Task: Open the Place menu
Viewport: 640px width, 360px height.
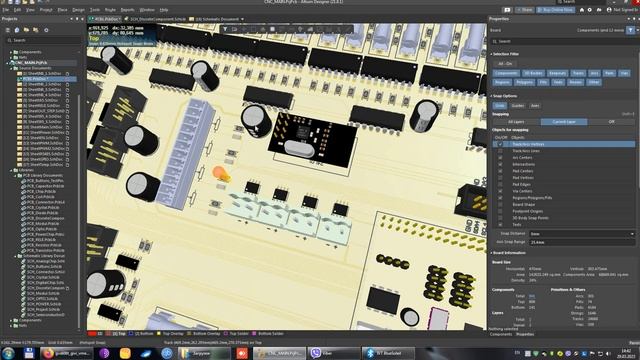Action: coord(62,10)
